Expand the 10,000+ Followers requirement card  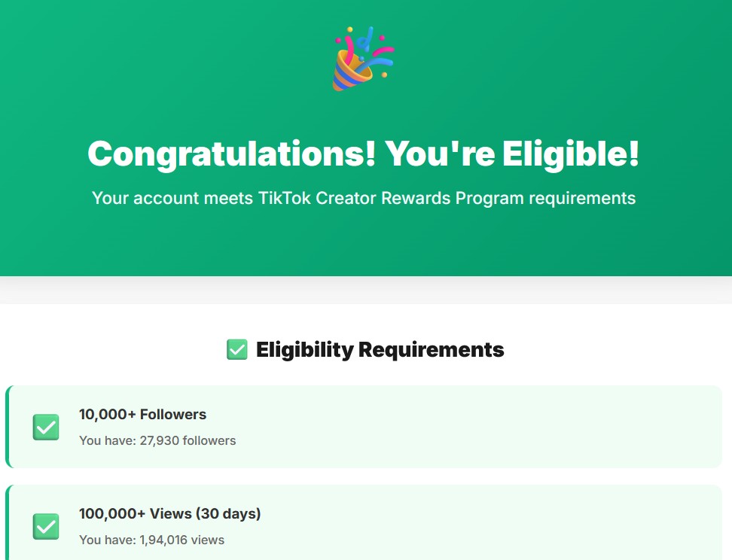(366, 427)
